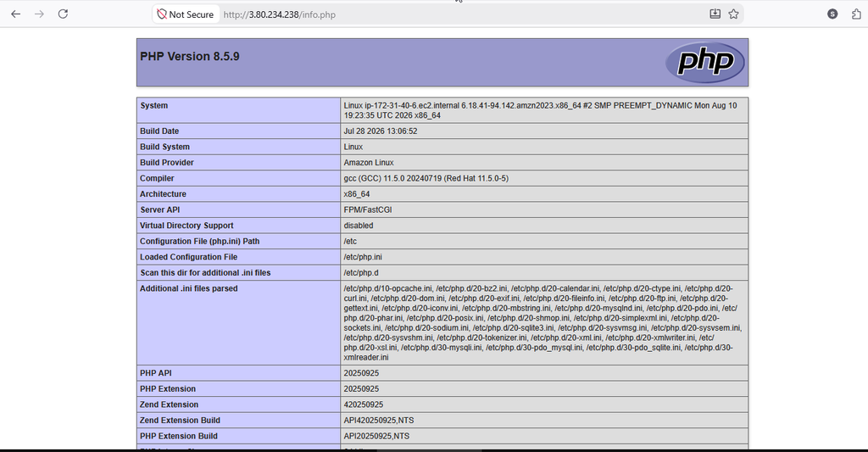Open the profile avatar S icon

[x=832, y=14]
